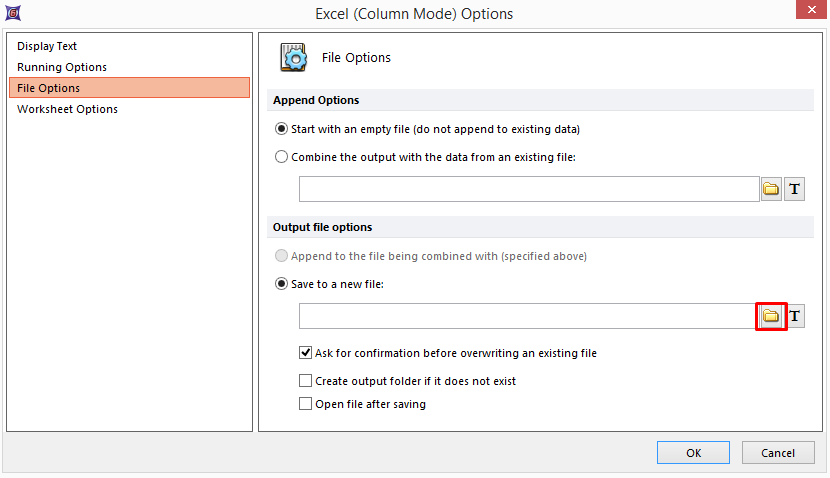Select File Options in the left list
Image resolution: width=830 pixels, height=478 pixels.
pos(48,88)
